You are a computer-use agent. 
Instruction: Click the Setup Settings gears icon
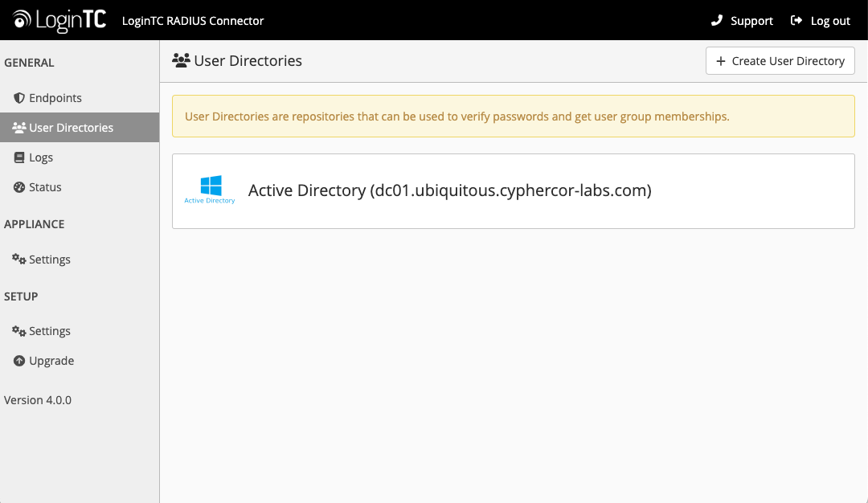18,331
